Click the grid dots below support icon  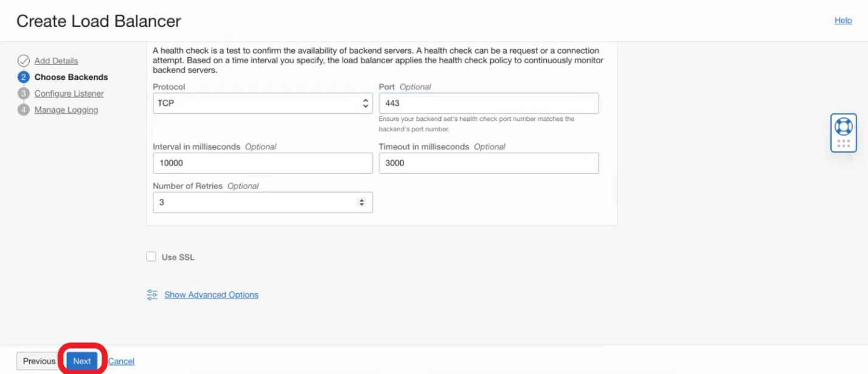tap(843, 144)
